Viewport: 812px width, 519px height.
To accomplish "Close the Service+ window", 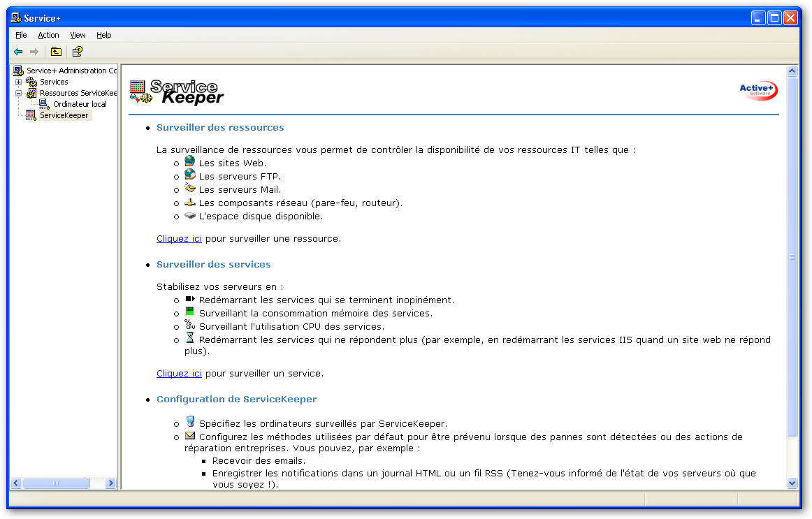I will (x=791, y=18).
